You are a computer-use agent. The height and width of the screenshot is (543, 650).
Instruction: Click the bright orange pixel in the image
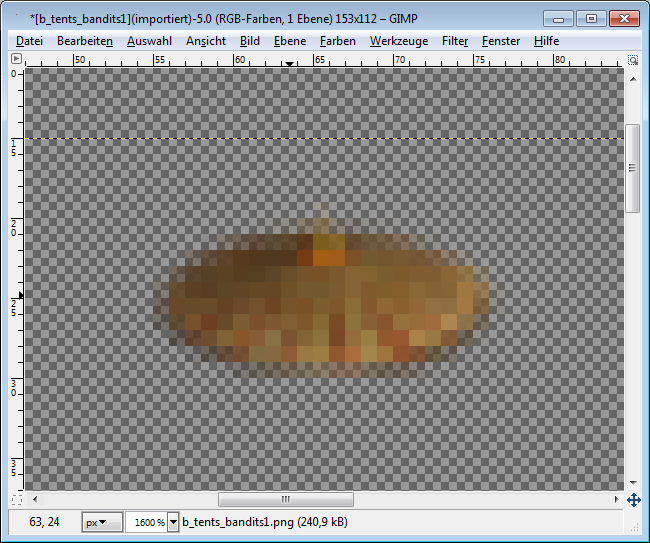click(x=329, y=258)
